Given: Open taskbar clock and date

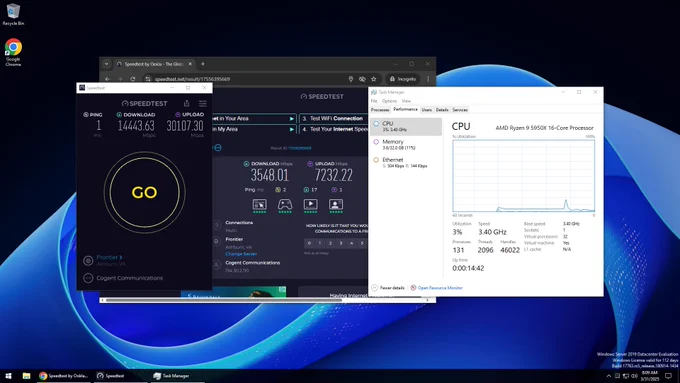Looking at the screenshot, I should point(650,376).
